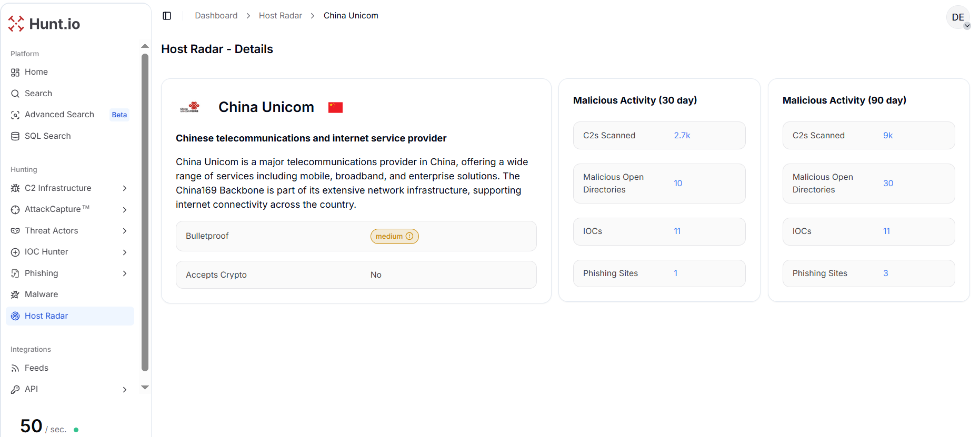
Task: Open Advanced Search beta item
Action: (59, 115)
